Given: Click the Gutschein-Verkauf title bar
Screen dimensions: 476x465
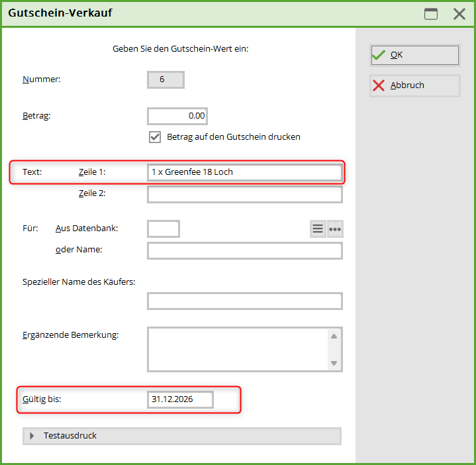Looking at the screenshot, I should tap(199, 13).
